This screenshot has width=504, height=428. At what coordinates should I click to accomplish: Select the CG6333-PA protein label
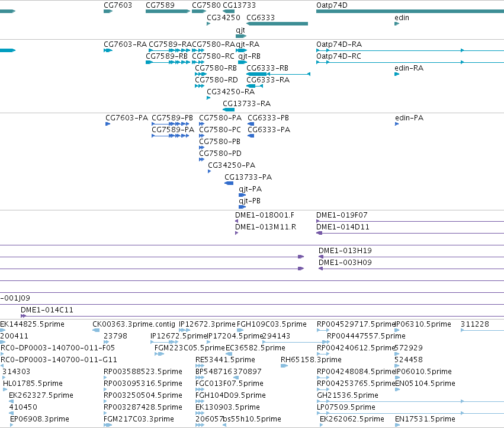pyautogui.click(x=269, y=130)
